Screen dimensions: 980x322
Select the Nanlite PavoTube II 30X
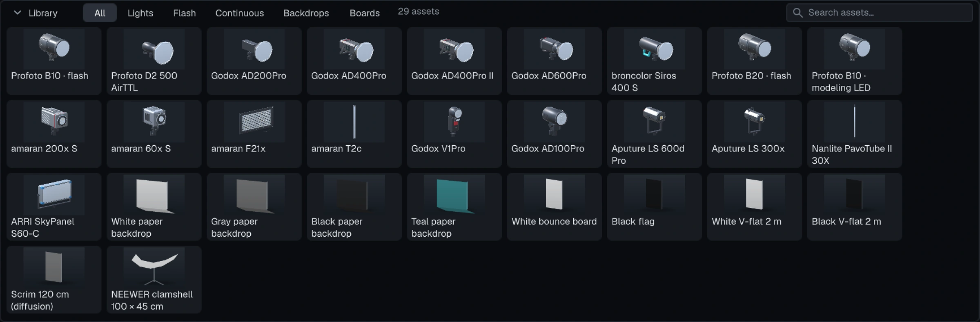tap(854, 134)
